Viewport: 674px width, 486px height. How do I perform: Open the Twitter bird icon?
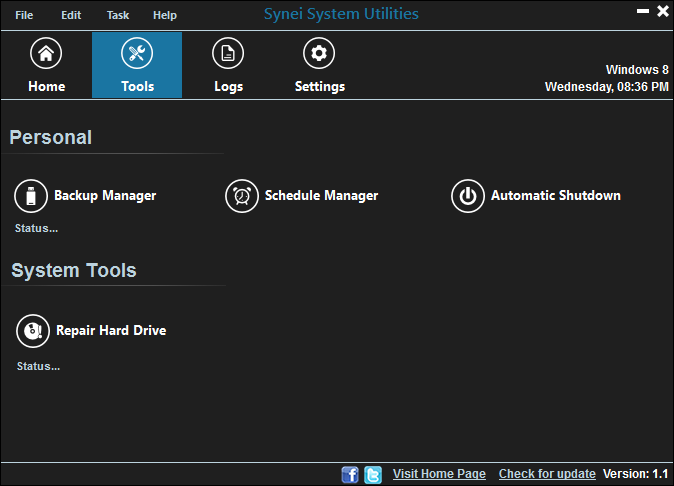pos(373,474)
